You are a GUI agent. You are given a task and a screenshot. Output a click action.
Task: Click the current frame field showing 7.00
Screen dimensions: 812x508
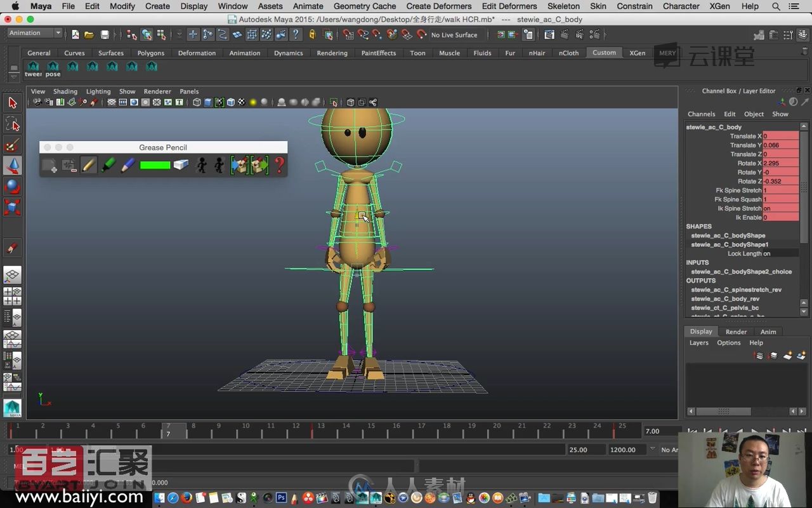[660, 431]
